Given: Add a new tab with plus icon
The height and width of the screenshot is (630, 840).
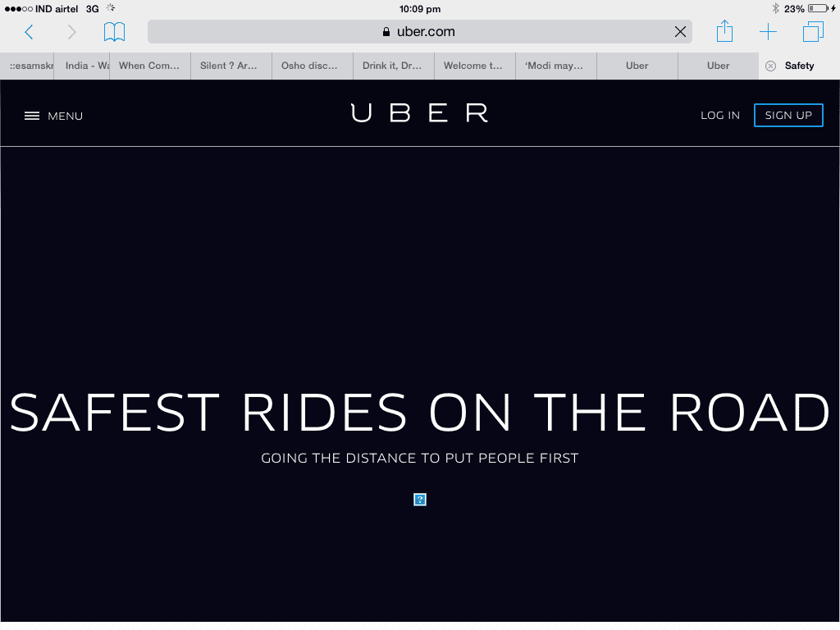Looking at the screenshot, I should [x=768, y=32].
